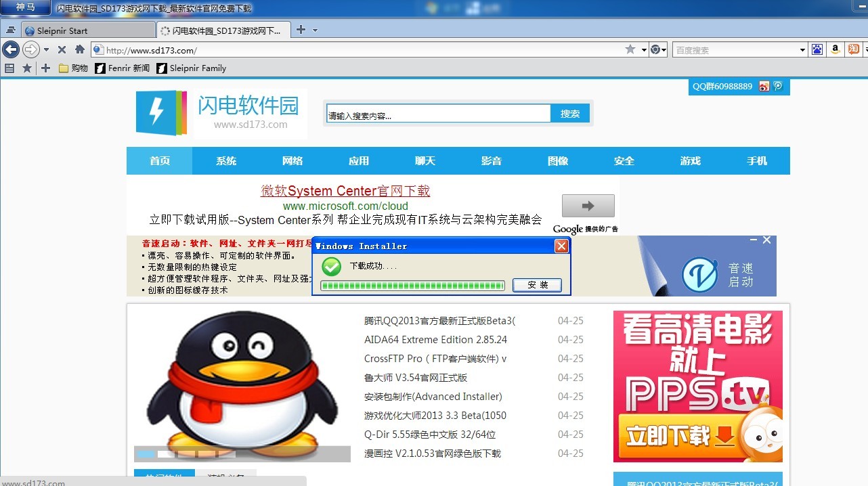Select 安全 in navigation bar
This screenshot has width=868, height=486.
coord(624,161)
